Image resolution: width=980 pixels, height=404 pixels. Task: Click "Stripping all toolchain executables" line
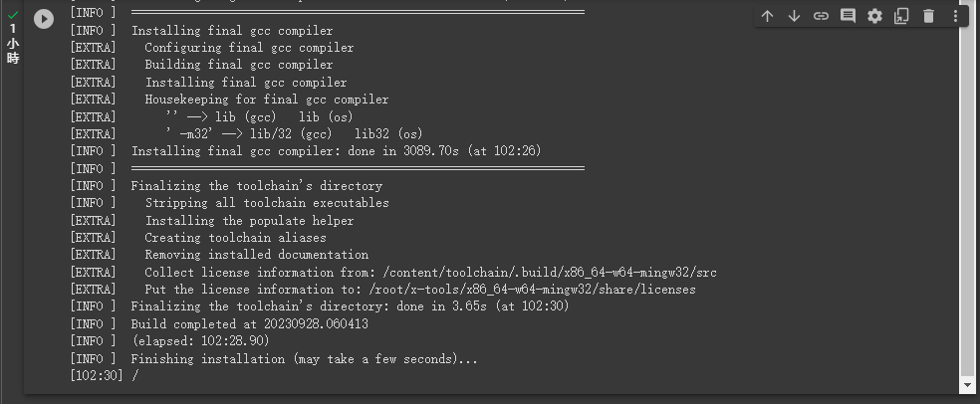tap(267, 203)
